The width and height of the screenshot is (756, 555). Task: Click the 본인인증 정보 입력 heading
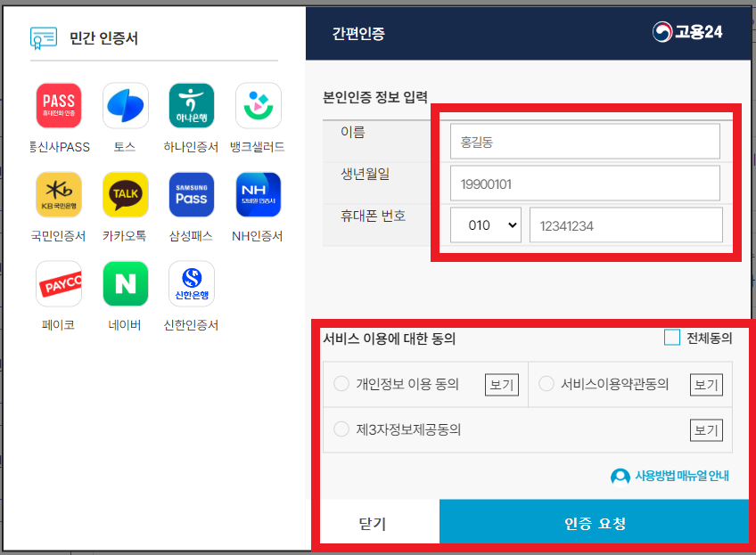[x=375, y=97]
